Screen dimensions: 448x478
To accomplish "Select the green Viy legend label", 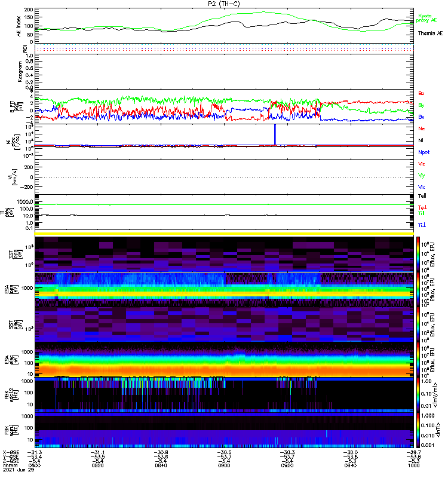I will 422,176.
